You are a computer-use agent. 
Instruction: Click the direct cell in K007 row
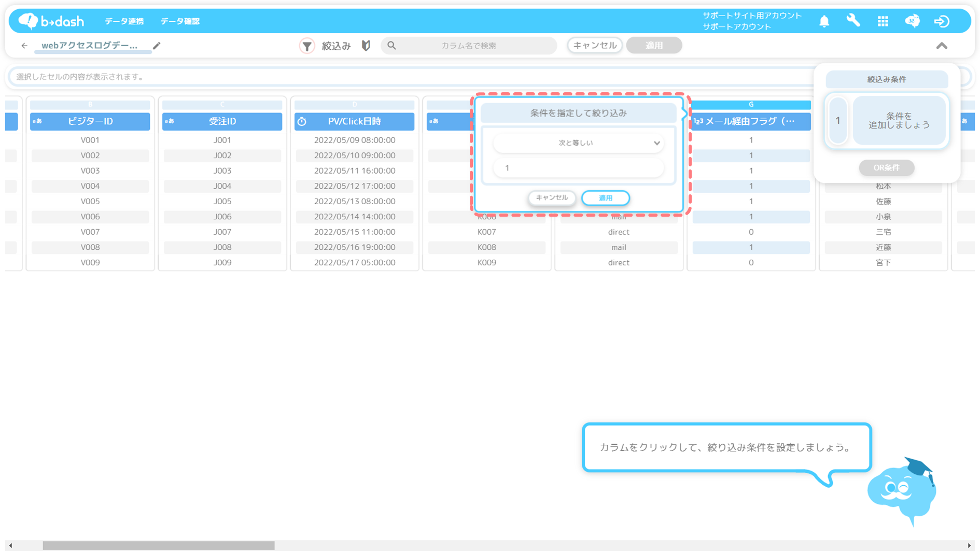[x=619, y=232]
